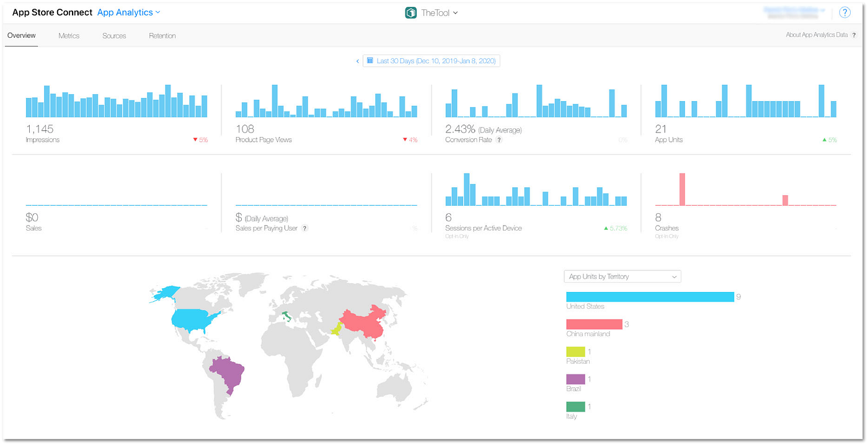Viewport: 868px width, 445px height.
Task: Open the Crashes chart
Action: (x=746, y=189)
